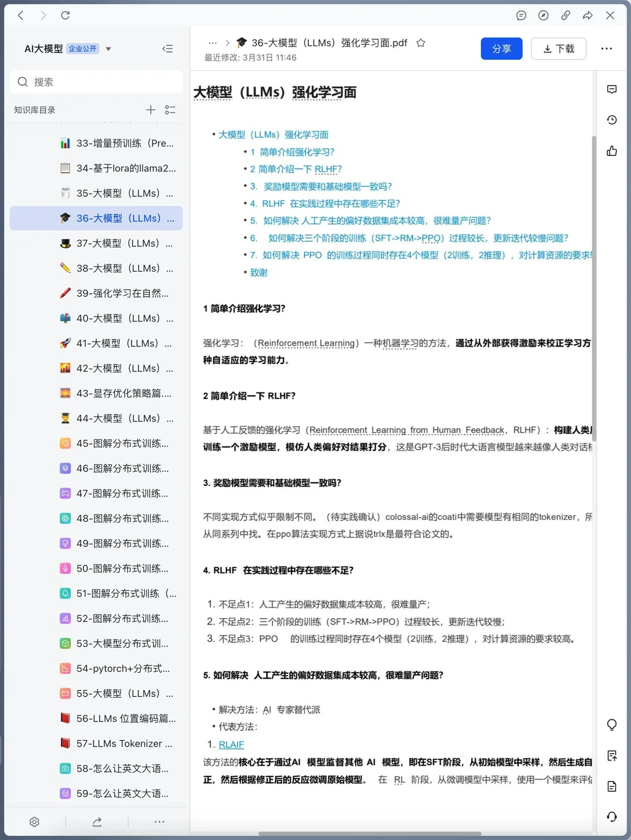This screenshot has height=840, width=631.
Task: Collapse the knowledge base sidebar
Action: coord(168,48)
